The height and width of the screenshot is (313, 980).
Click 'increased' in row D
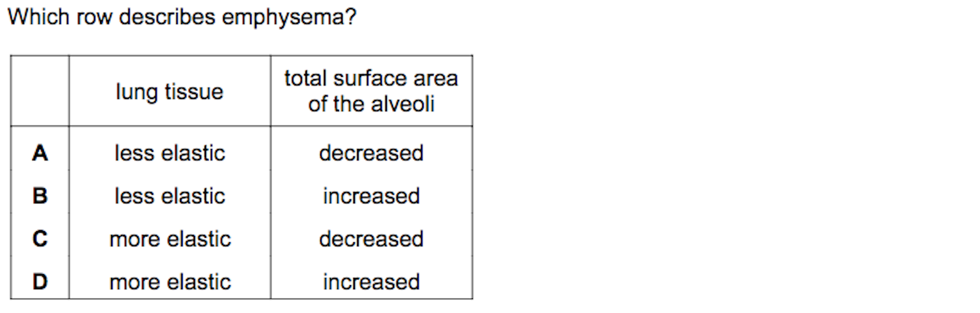click(371, 282)
